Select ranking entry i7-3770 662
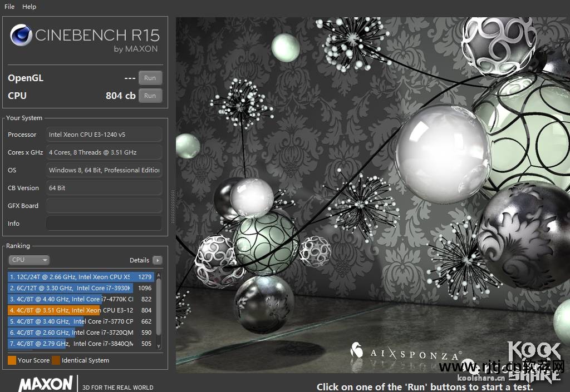570x392 pixels. [x=81, y=321]
